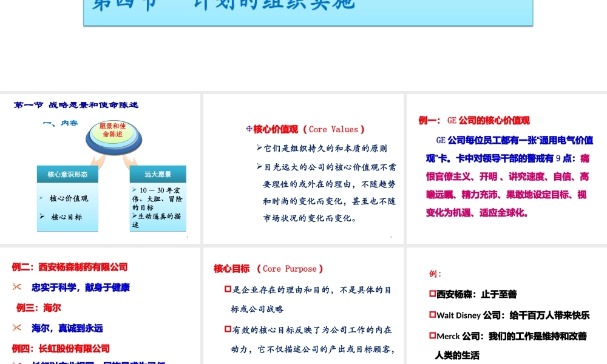The height and width of the screenshot is (364, 607).
Task: Click the 核心价值观 bullet text
Action: (x=69, y=198)
